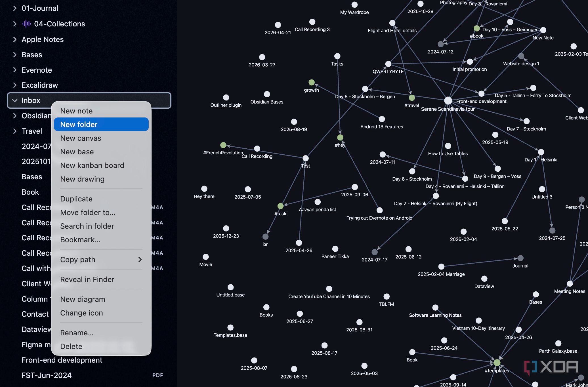Expand the Travel folder chevron
Image resolution: width=588 pixels, height=387 pixels.
click(x=15, y=131)
